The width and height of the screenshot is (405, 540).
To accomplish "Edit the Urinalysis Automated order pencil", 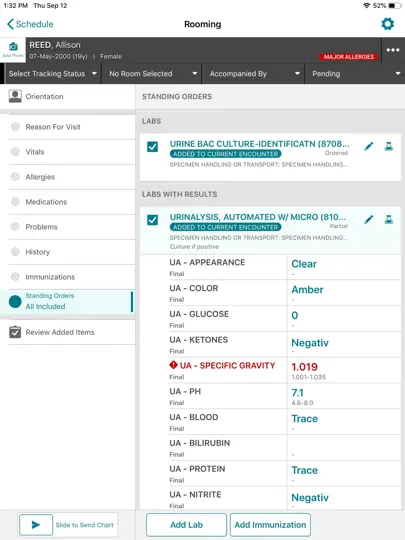I will (368, 219).
